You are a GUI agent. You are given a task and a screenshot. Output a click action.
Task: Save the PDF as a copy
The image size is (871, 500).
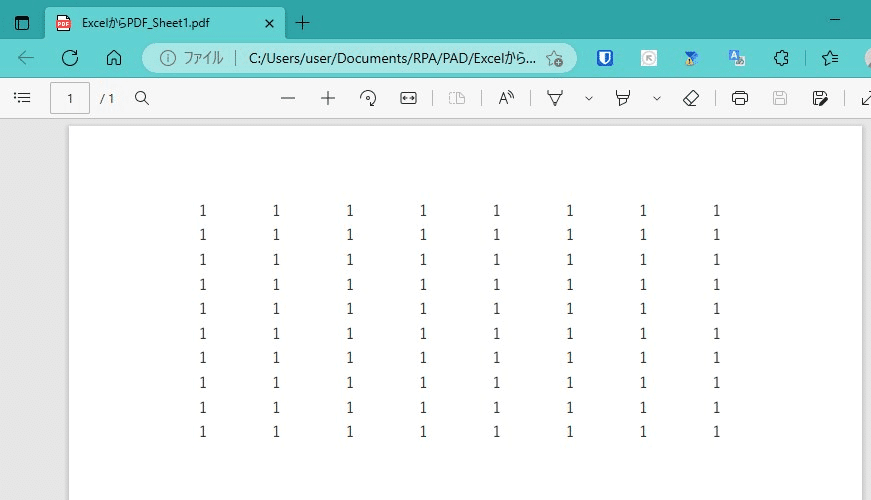click(x=820, y=98)
